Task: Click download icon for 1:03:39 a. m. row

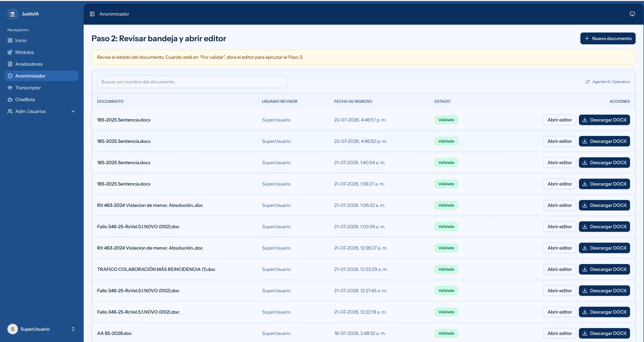Action: pyautogui.click(x=585, y=227)
